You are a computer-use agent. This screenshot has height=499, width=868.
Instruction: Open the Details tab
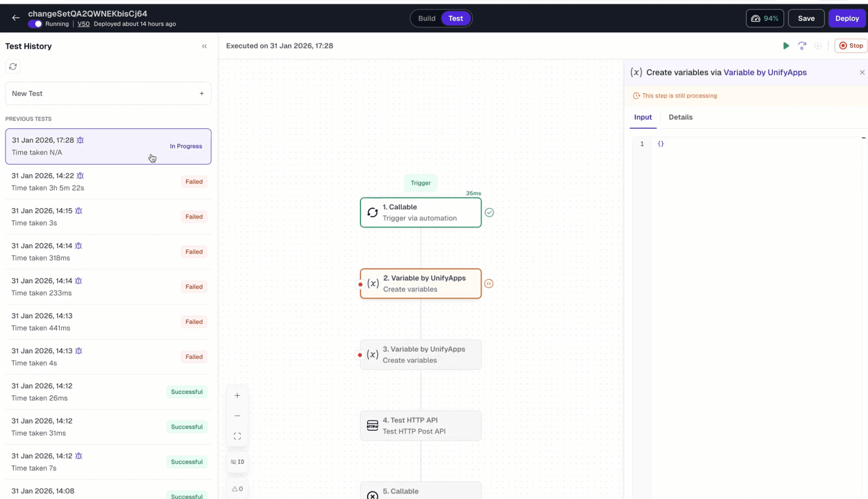[680, 117]
